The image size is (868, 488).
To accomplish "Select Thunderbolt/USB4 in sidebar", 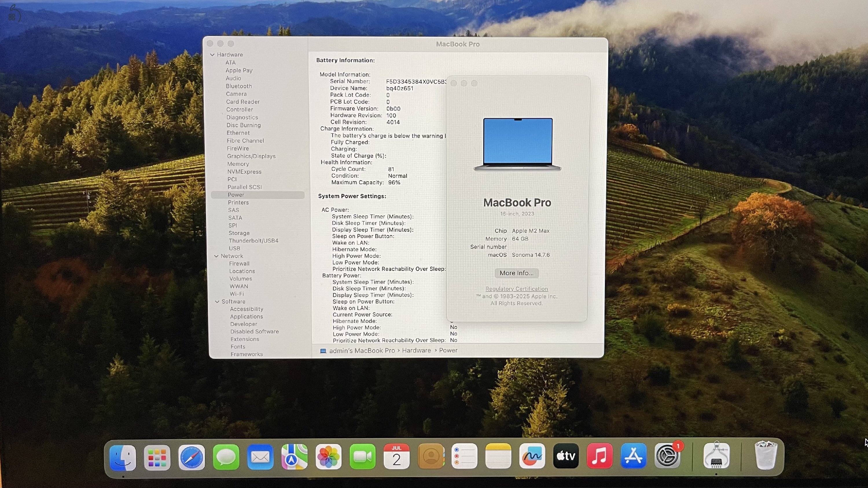I will (x=253, y=241).
